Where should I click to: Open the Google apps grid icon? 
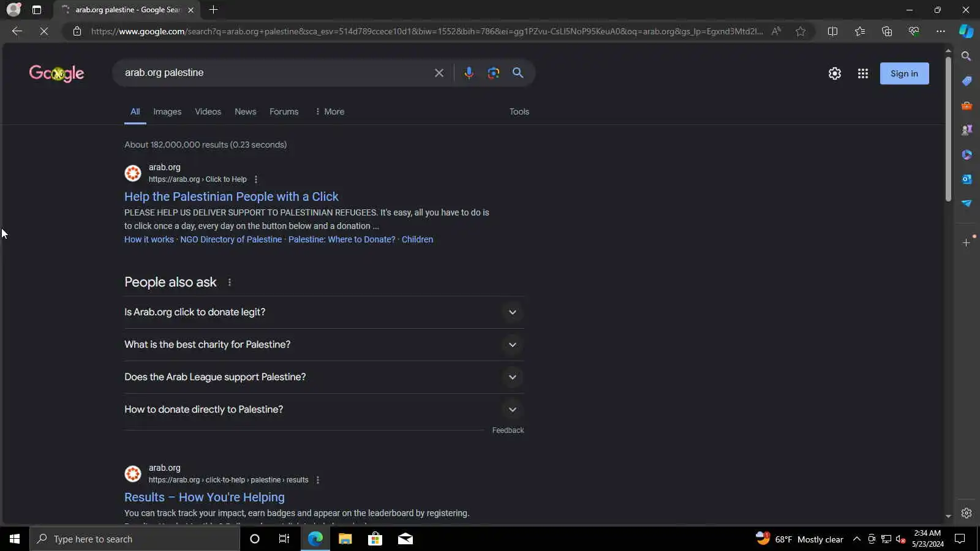(863, 73)
